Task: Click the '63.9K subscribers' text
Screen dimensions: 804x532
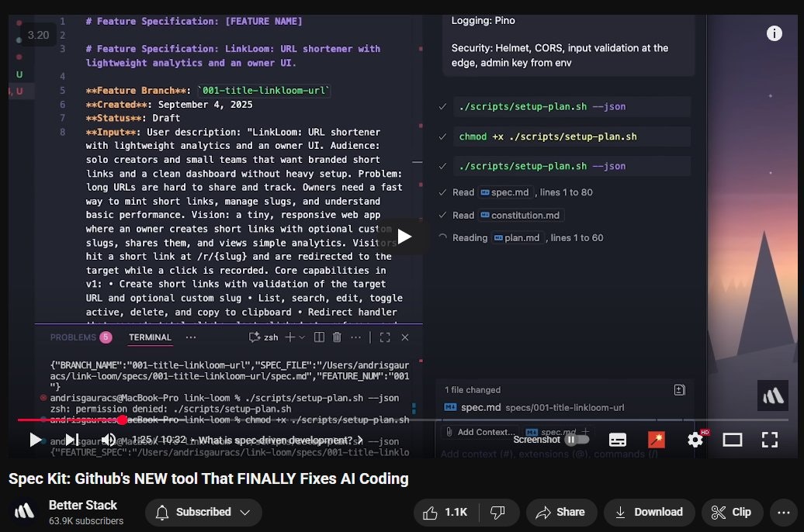Action: (86, 520)
